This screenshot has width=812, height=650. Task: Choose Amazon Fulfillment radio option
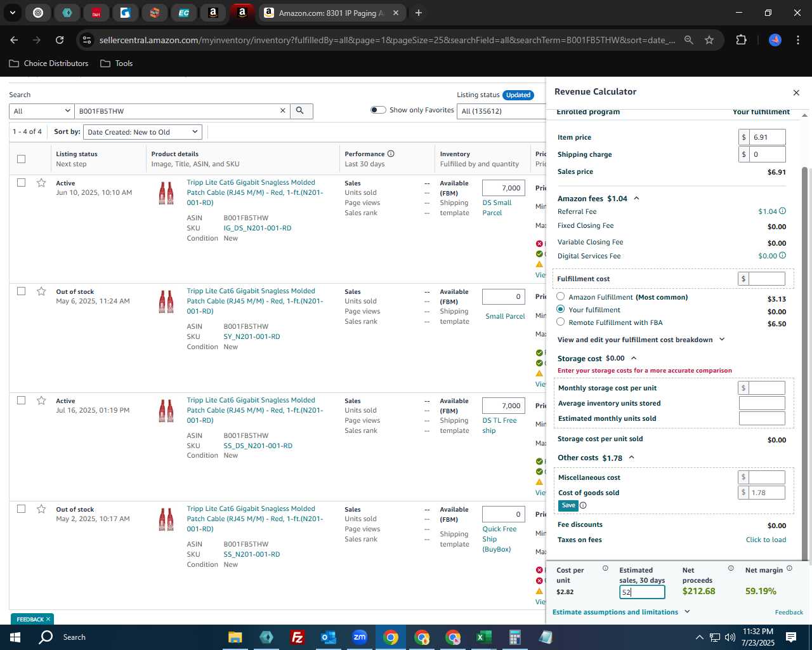point(561,296)
